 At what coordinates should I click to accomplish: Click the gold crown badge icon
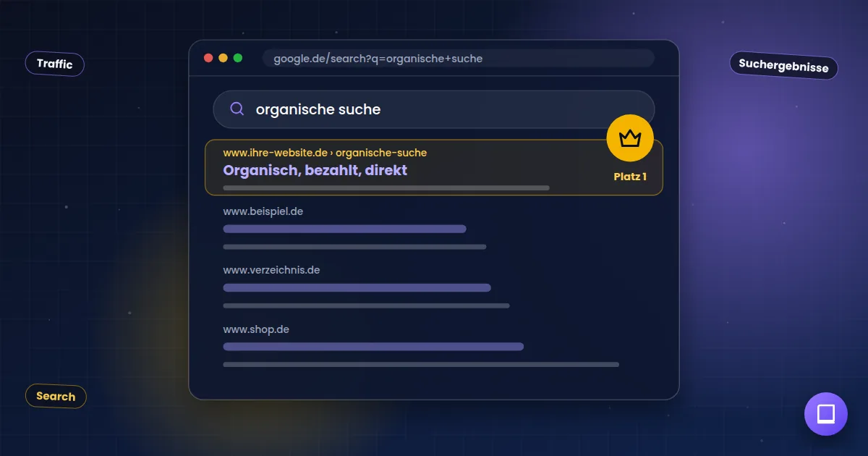pos(630,138)
